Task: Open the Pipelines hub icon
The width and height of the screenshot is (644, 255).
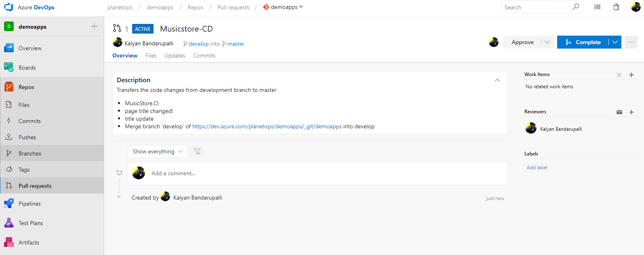Action: click(9, 204)
